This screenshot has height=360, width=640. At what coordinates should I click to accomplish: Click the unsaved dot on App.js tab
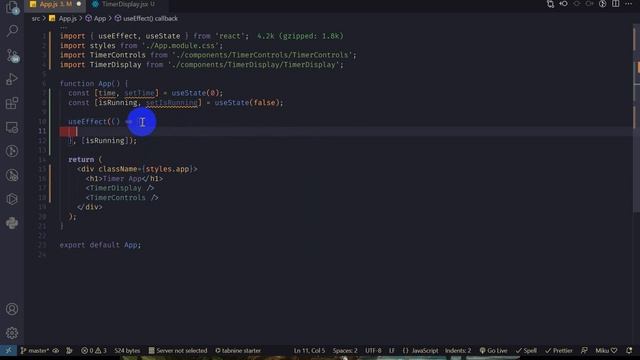click(x=79, y=4)
